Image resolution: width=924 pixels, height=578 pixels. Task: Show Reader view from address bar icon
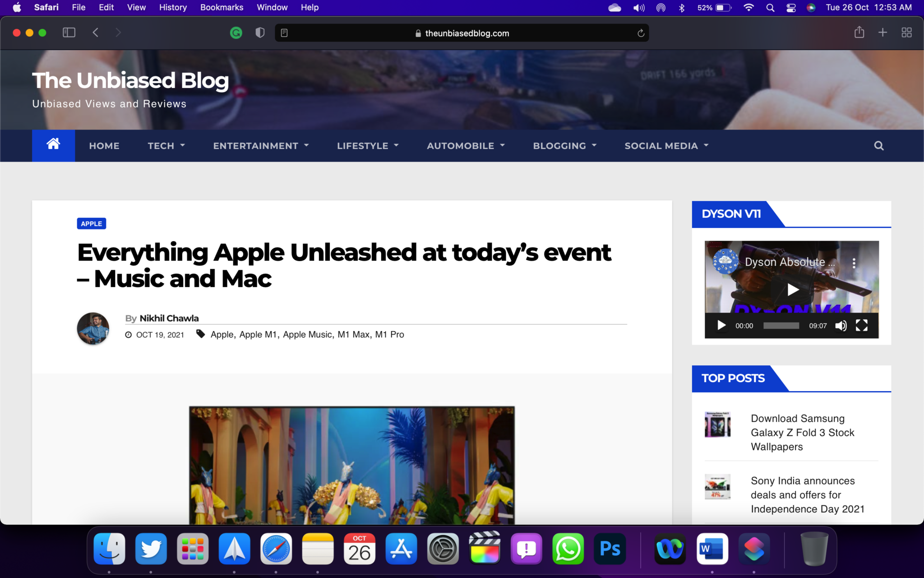point(284,33)
